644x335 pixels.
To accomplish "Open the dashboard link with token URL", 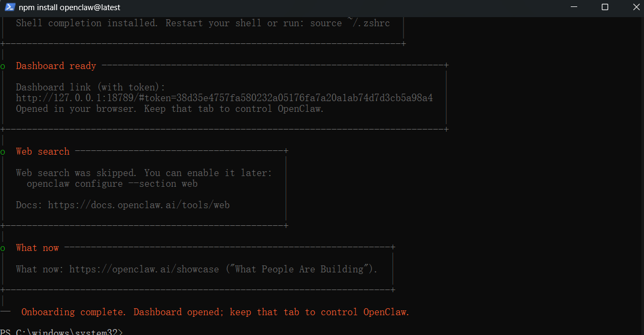I will tap(224, 98).
